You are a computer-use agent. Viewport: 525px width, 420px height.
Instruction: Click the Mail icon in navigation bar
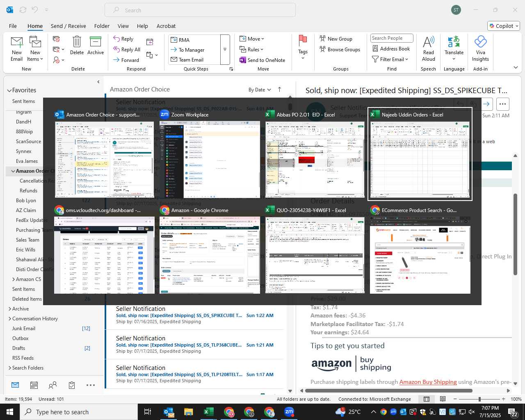(x=15, y=385)
